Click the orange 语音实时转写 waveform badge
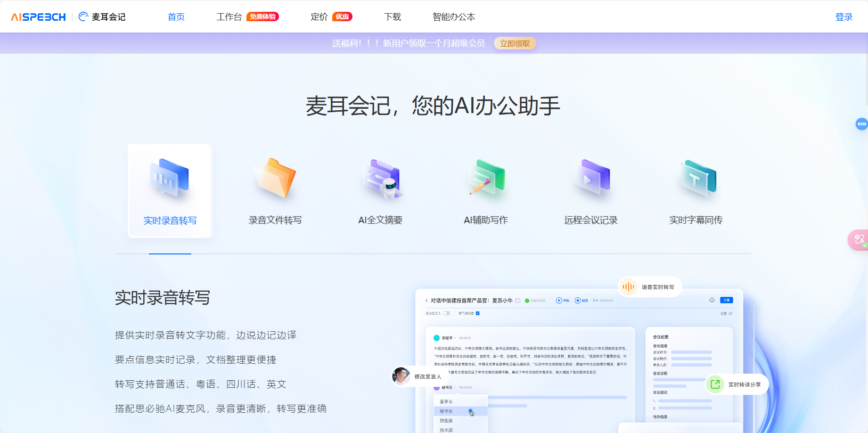This screenshot has width=868, height=433. pyautogui.click(x=629, y=286)
